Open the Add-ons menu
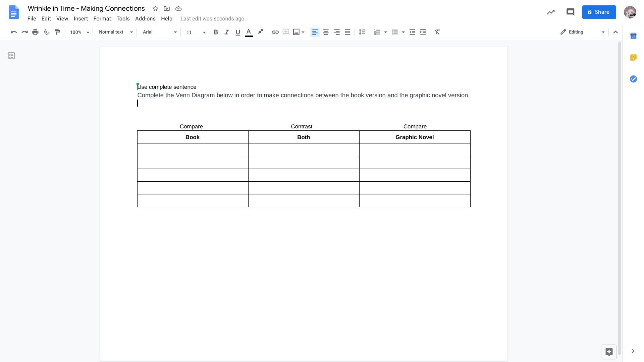Screen dimensions: 644x362 click(145, 19)
